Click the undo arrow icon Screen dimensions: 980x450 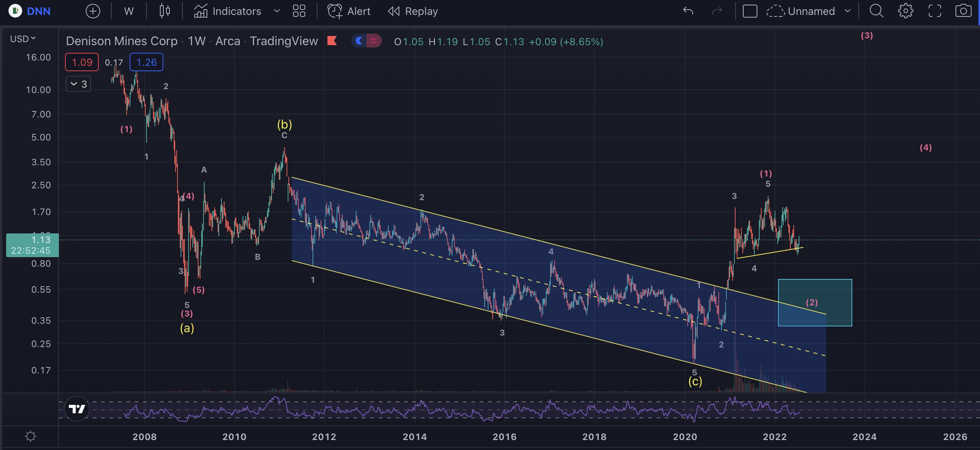pyautogui.click(x=688, y=11)
